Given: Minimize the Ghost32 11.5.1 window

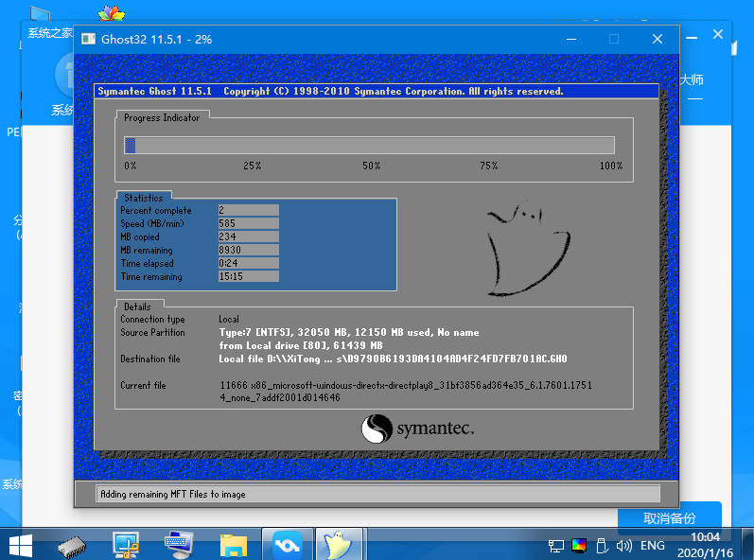Looking at the screenshot, I should 570,40.
